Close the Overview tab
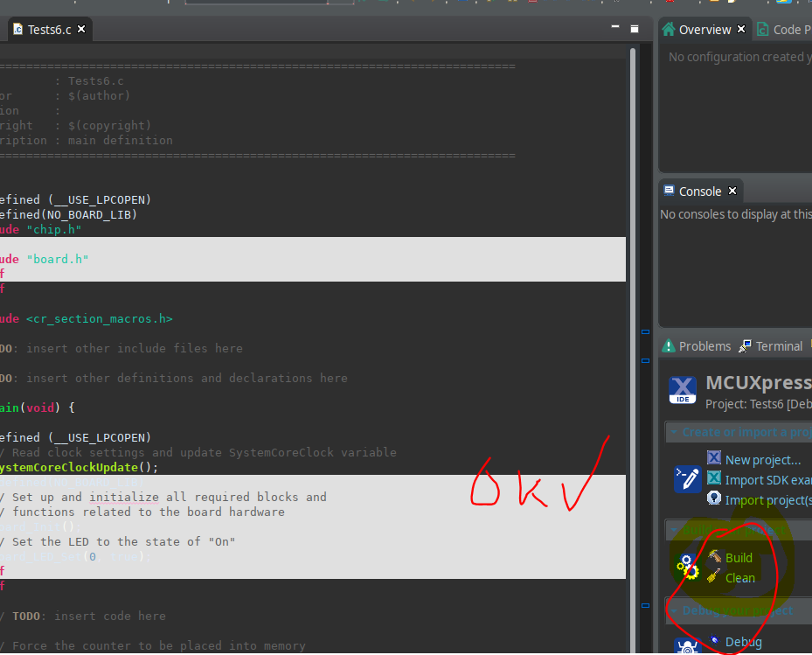 [741, 29]
